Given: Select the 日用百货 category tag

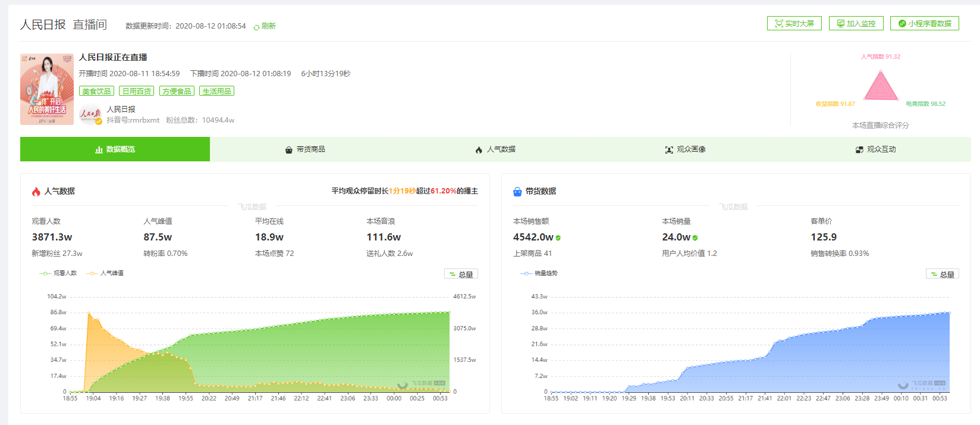Looking at the screenshot, I should [x=137, y=91].
